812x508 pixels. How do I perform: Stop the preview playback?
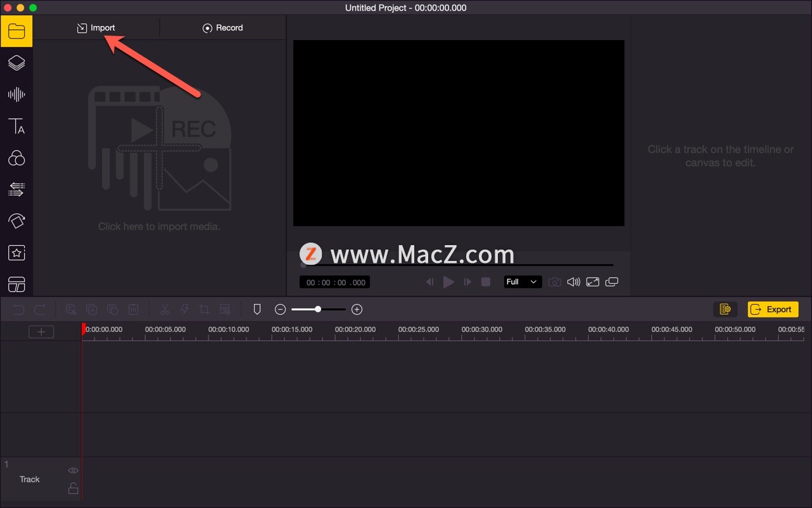(x=486, y=282)
